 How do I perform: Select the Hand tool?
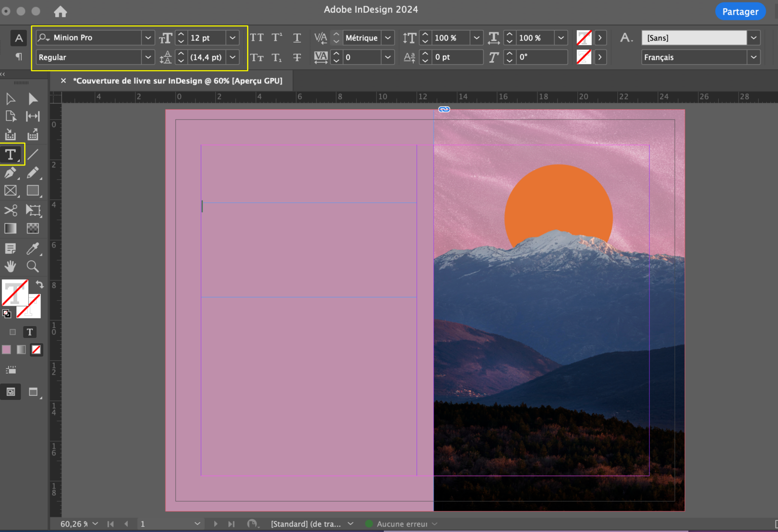tap(11, 266)
